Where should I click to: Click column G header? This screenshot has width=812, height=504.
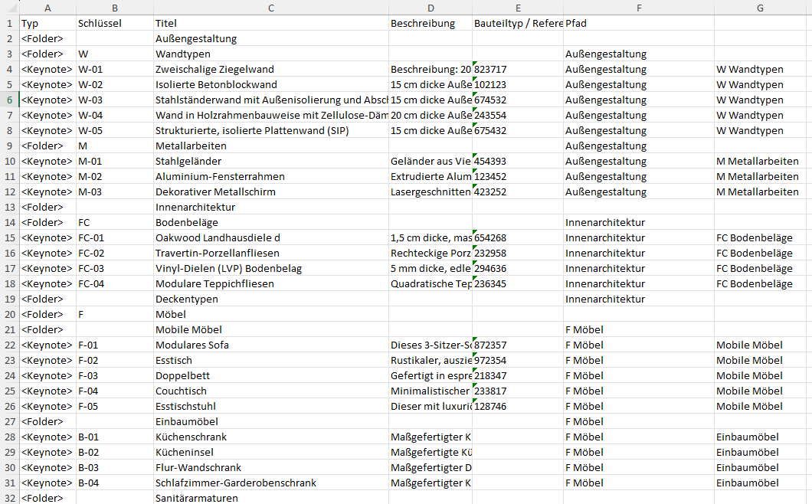coord(759,8)
